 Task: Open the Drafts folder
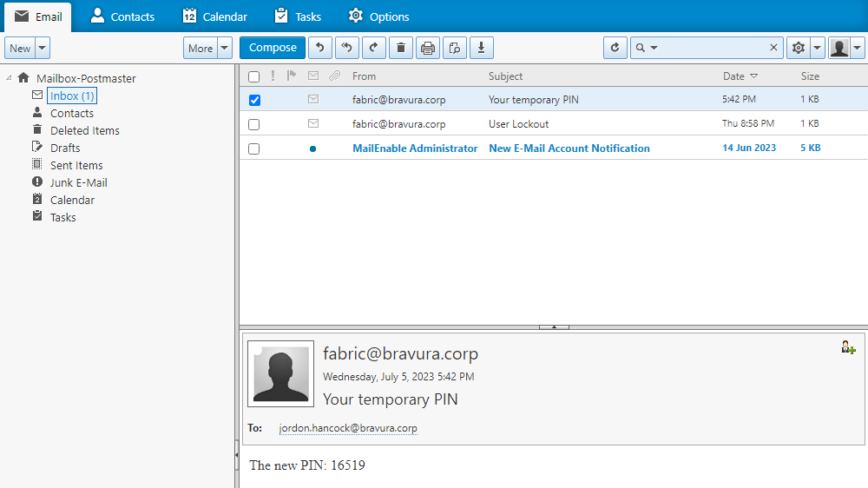tap(65, 148)
